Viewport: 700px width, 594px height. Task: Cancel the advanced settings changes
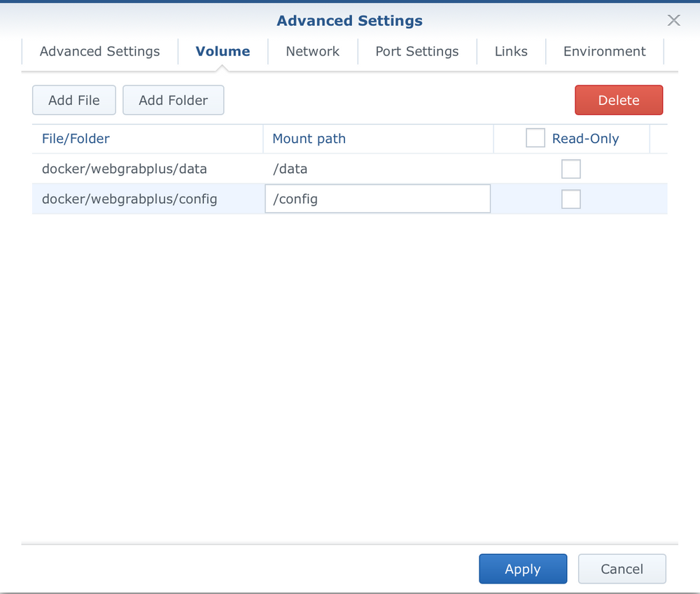[x=622, y=568]
